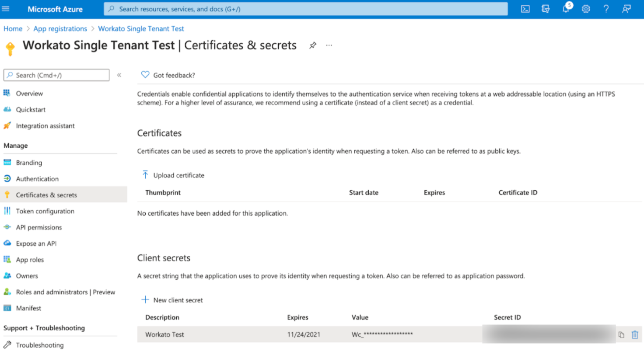Go to App registrations breadcrumb
Screen dimensions: 644x355
[60, 28]
